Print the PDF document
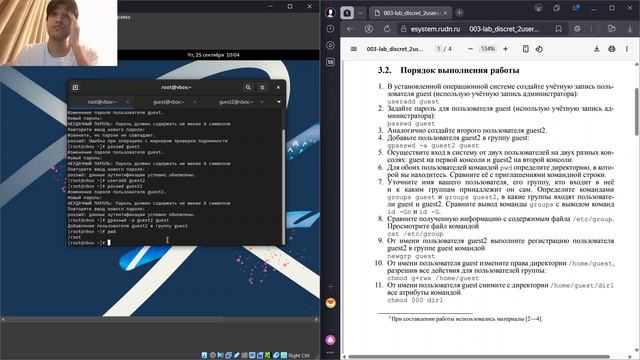This screenshot has width=640, height=360. click(611, 49)
